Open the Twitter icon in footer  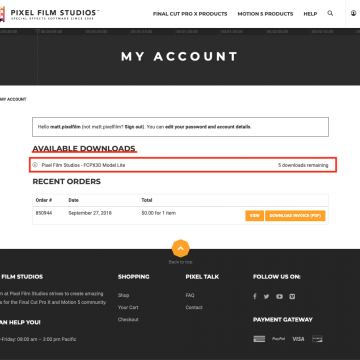click(266, 296)
